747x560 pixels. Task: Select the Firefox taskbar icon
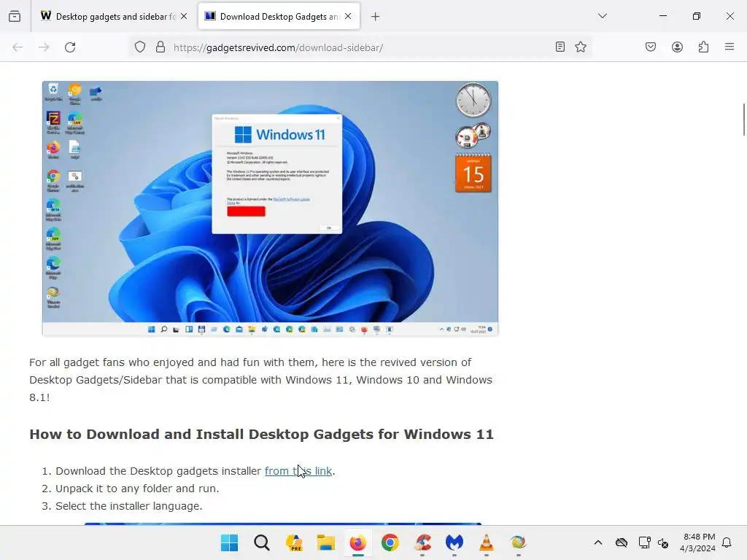point(357,542)
